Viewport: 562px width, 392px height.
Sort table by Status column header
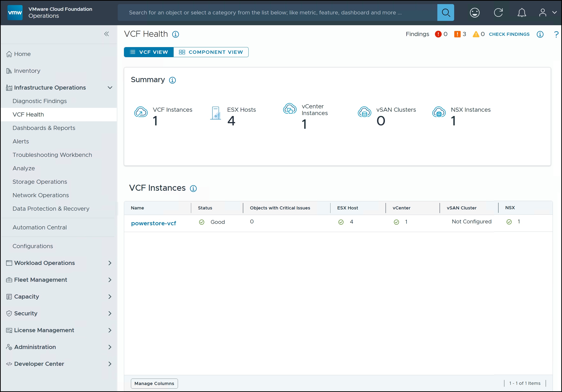coord(205,208)
